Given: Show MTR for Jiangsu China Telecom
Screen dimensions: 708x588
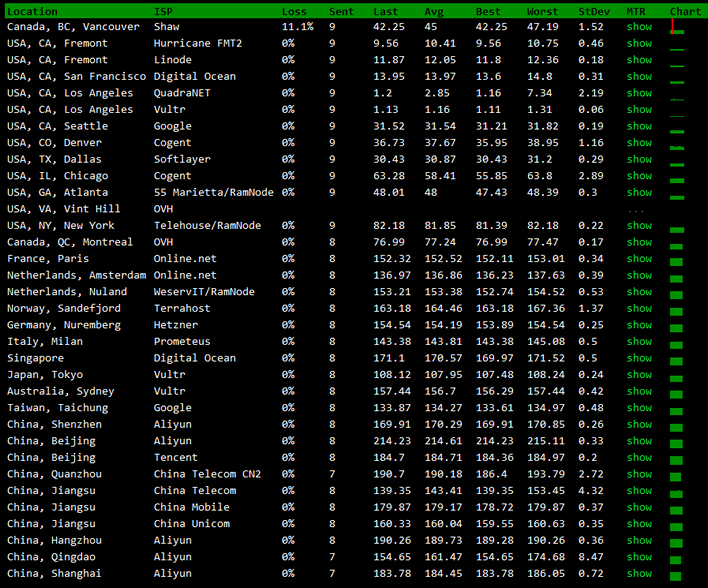Looking at the screenshot, I should [639, 490].
